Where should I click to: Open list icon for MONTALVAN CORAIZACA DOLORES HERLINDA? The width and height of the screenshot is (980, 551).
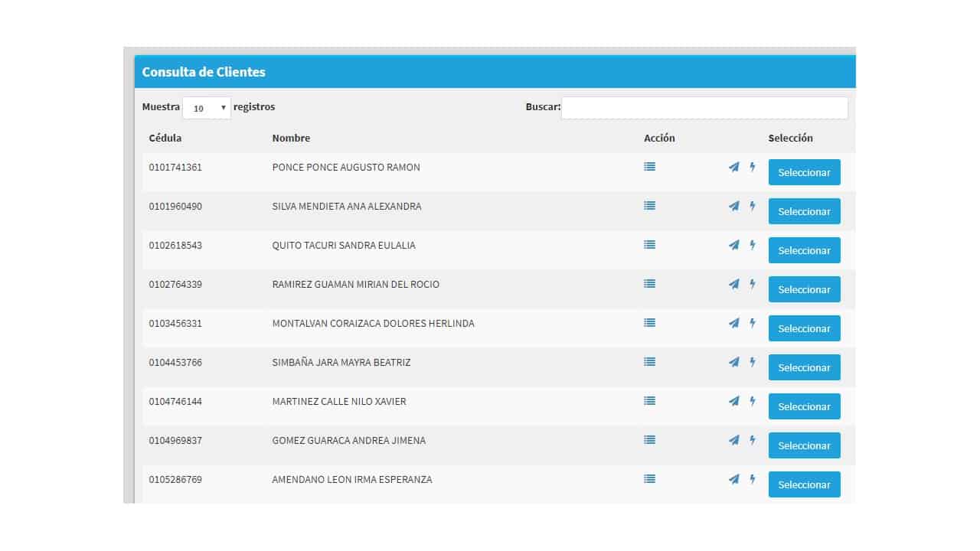point(649,322)
